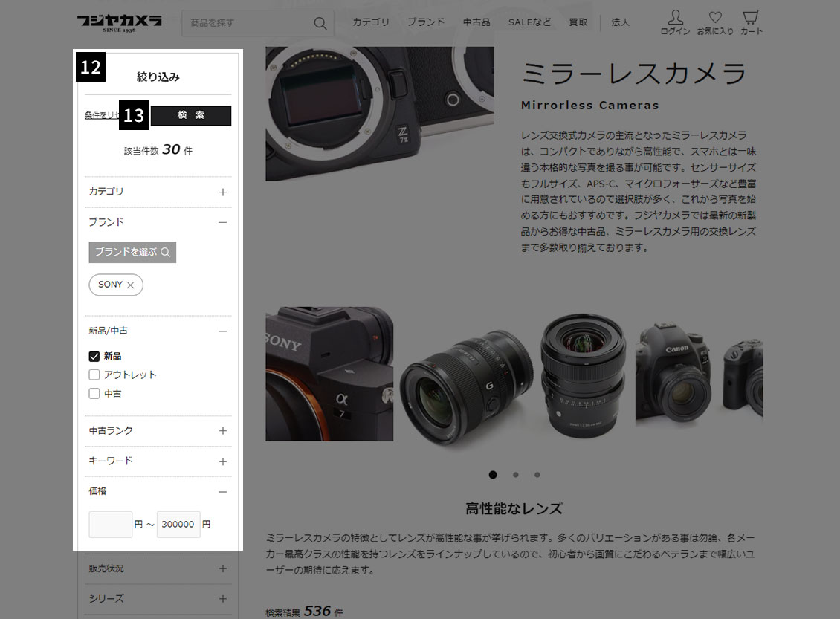Viewport: 840px width, 619px height.
Task: Click the Fujiya Camera logo
Action: [x=119, y=22]
